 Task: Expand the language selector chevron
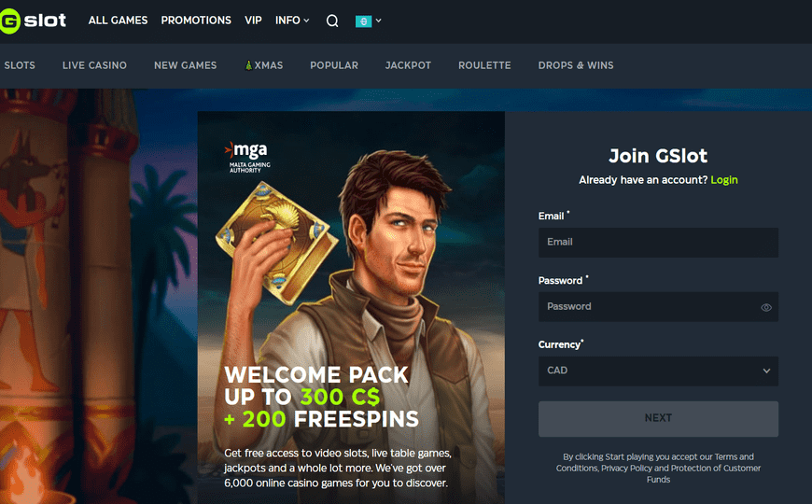tap(379, 21)
